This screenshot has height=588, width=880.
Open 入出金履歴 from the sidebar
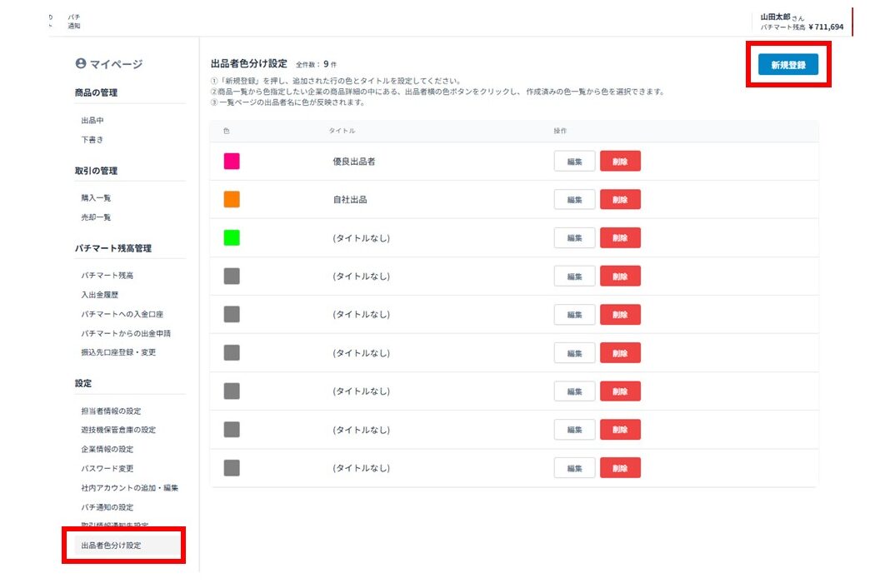tap(101, 295)
